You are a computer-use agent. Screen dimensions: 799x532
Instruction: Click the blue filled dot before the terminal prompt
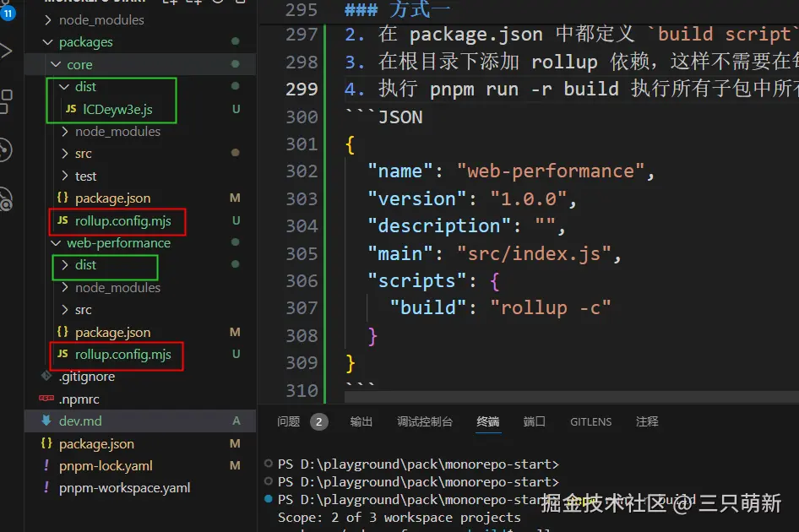click(268, 499)
